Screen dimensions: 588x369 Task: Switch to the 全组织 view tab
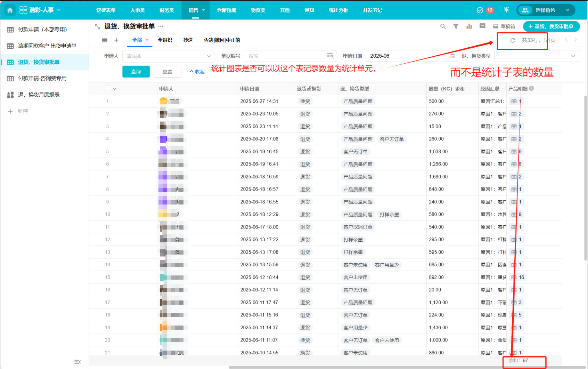coord(165,40)
